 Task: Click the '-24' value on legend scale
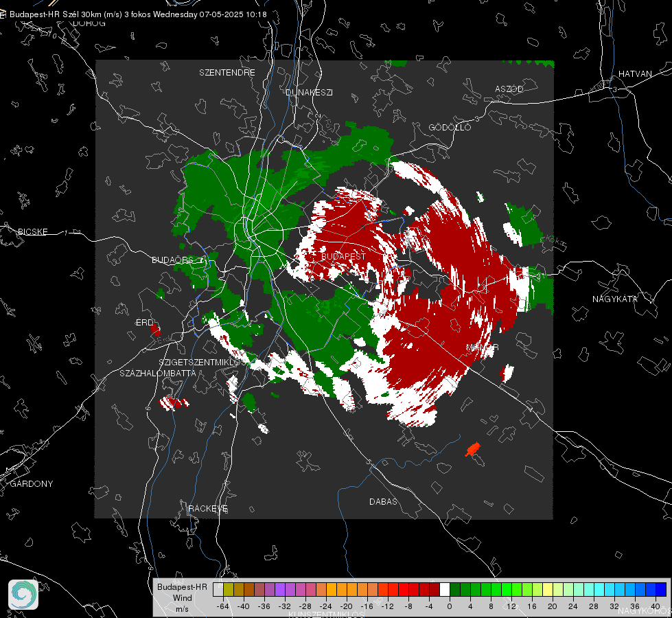pos(326,606)
